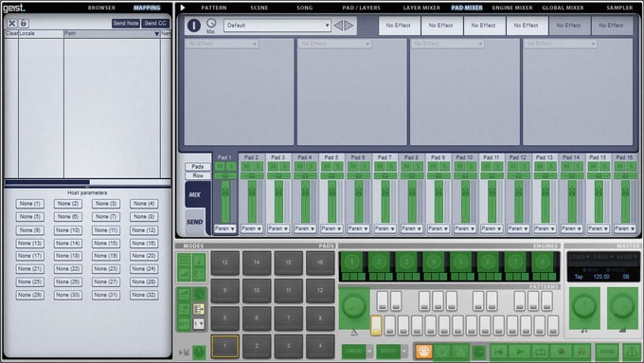This screenshot has width=644, height=363.
Task: Go to the previous effect preset arrow
Action: pyautogui.click(x=338, y=26)
